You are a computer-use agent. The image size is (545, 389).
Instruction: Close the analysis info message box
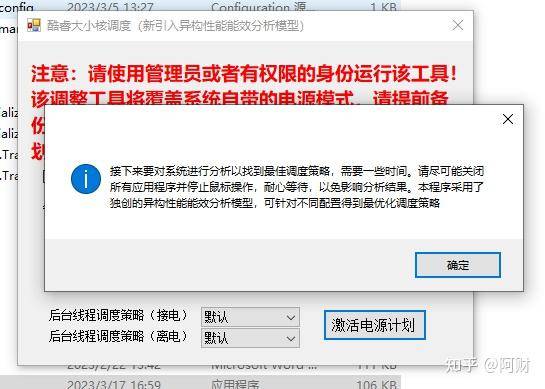coord(508,119)
